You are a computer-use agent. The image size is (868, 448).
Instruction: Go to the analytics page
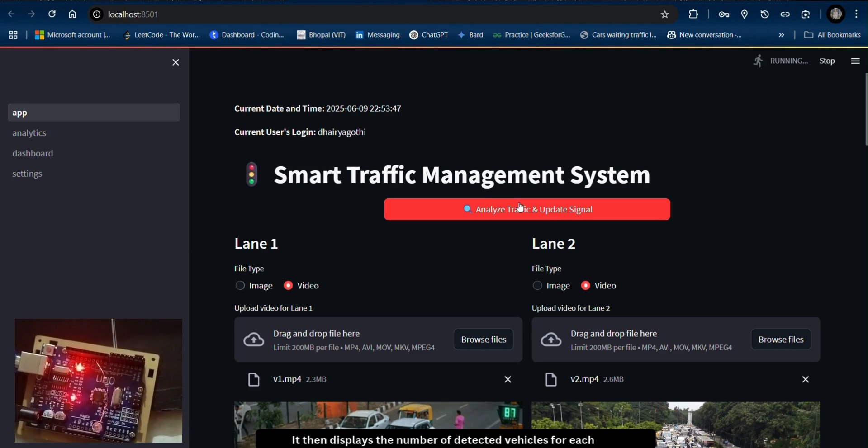[29, 133]
